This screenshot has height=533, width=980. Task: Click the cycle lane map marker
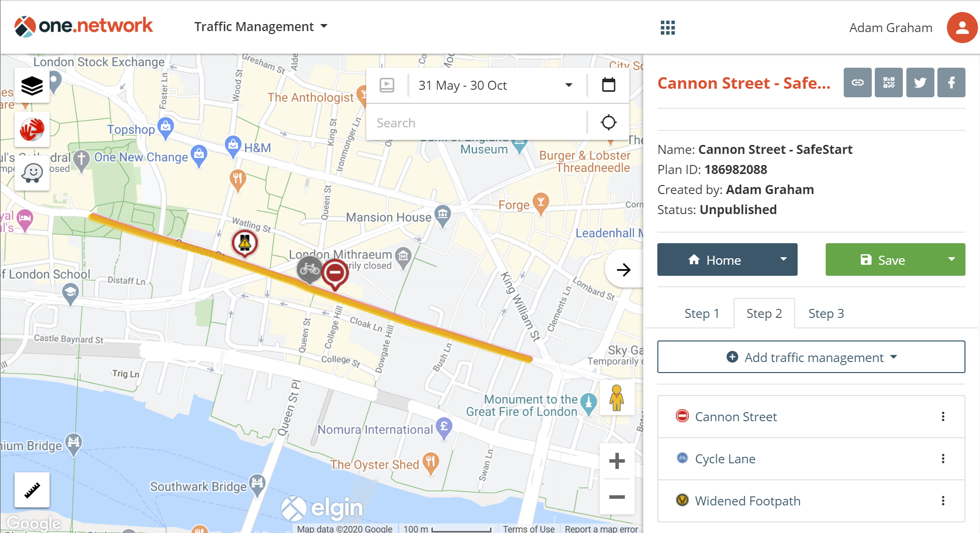(x=310, y=270)
